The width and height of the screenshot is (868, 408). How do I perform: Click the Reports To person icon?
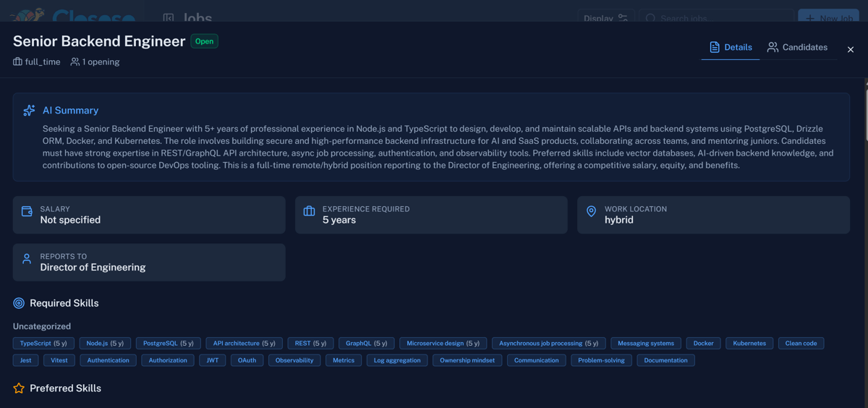[x=27, y=259]
